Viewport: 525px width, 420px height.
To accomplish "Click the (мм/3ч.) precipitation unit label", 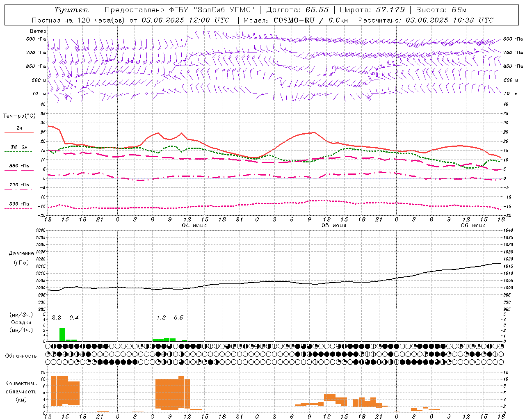I will click(21, 315).
